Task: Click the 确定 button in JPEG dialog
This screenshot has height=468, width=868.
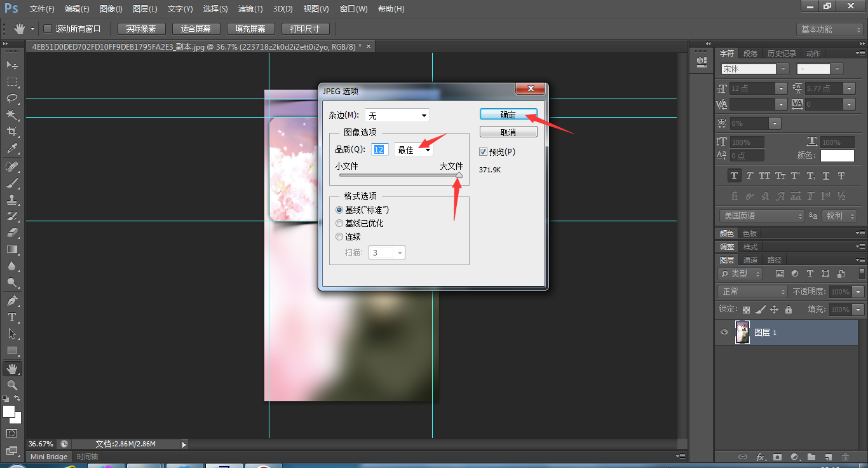Action: point(508,114)
